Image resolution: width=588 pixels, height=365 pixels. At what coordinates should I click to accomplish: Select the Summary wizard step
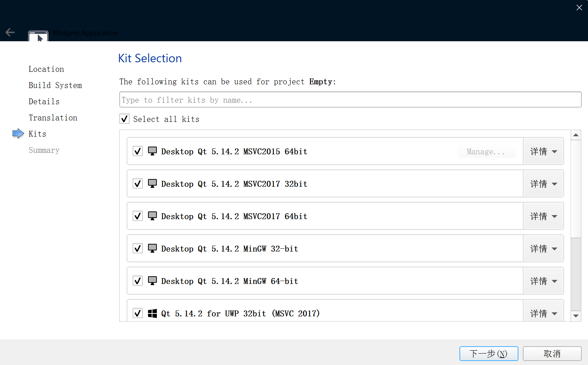tap(44, 150)
